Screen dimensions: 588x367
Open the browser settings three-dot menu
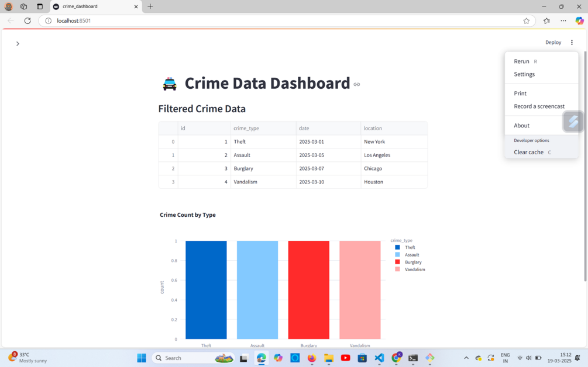(563, 20)
